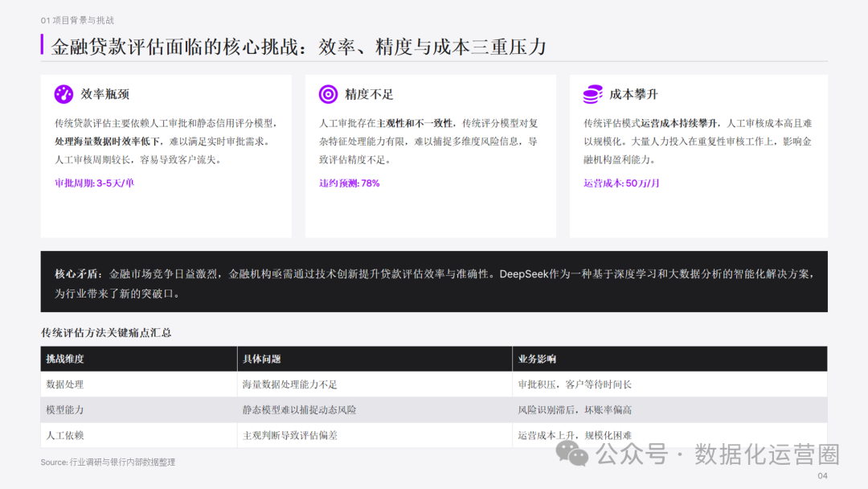Click the 精度不足 target icon
This screenshot has width=868, height=489.
[328, 94]
